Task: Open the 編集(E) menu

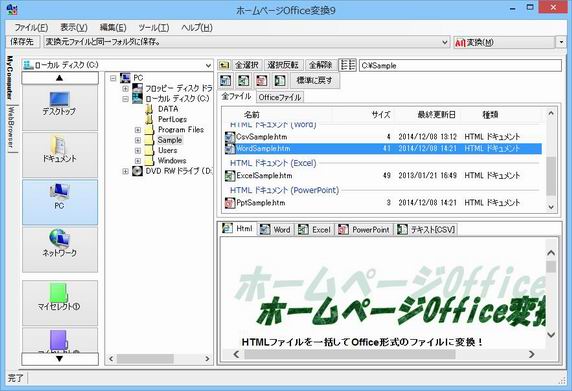Action: (x=113, y=27)
